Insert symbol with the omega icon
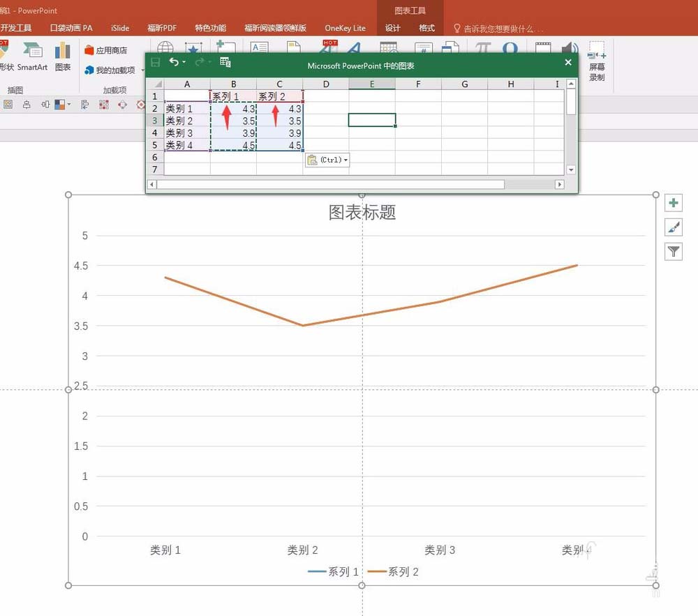This screenshot has width=698, height=616. (x=510, y=47)
